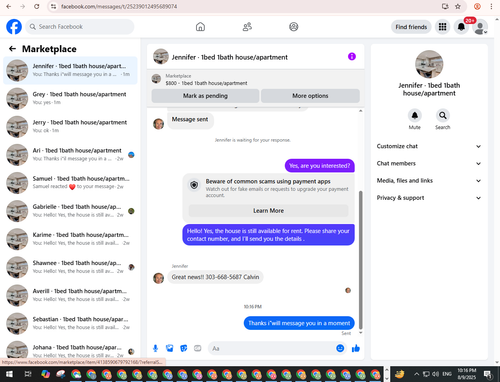
Task: Reload the browser page
Action: [x=37, y=6]
